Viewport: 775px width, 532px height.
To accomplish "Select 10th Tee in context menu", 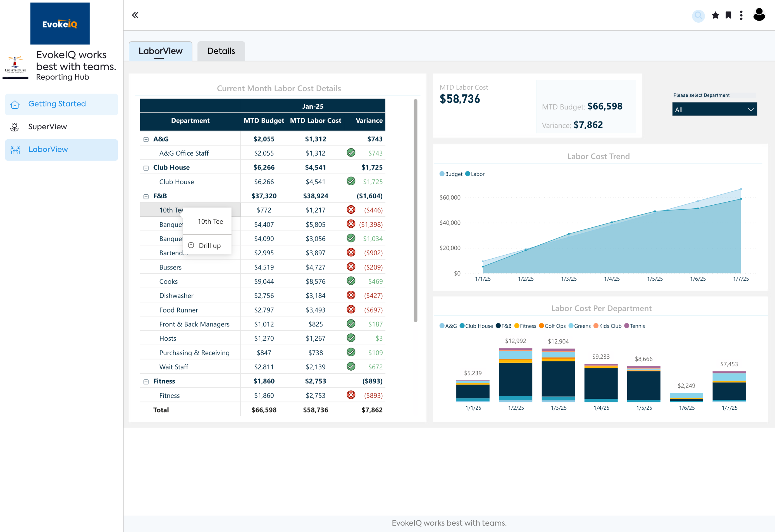I will tap(210, 221).
